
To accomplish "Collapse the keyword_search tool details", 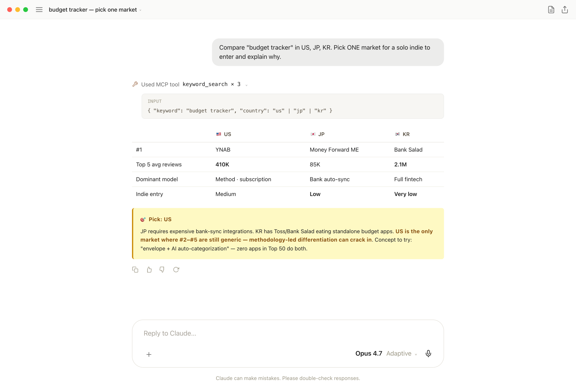I will [x=246, y=85].
